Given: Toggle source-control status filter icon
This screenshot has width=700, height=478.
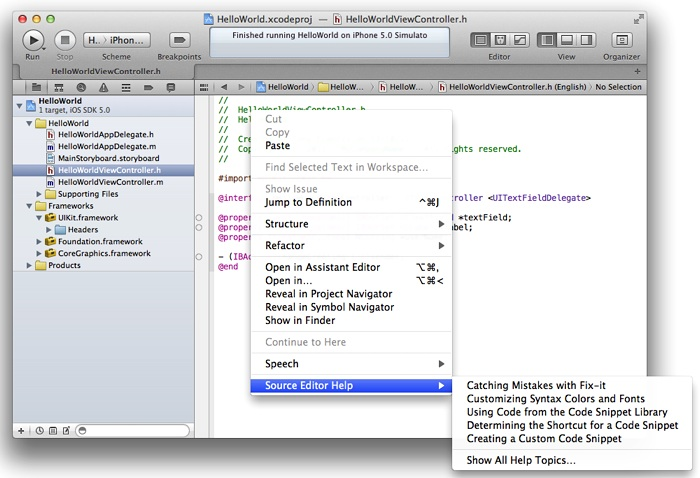Looking at the screenshot, I should (x=53, y=431).
